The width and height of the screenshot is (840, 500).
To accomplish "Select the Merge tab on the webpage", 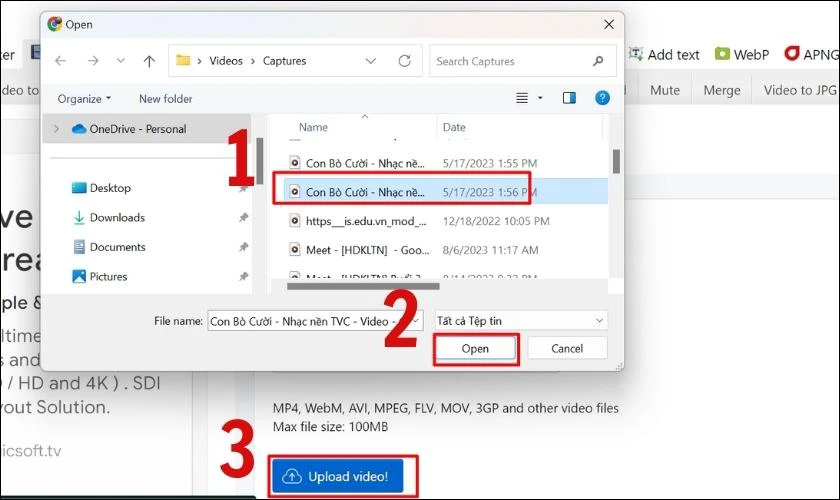I will pyautogui.click(x=722, y=90).
